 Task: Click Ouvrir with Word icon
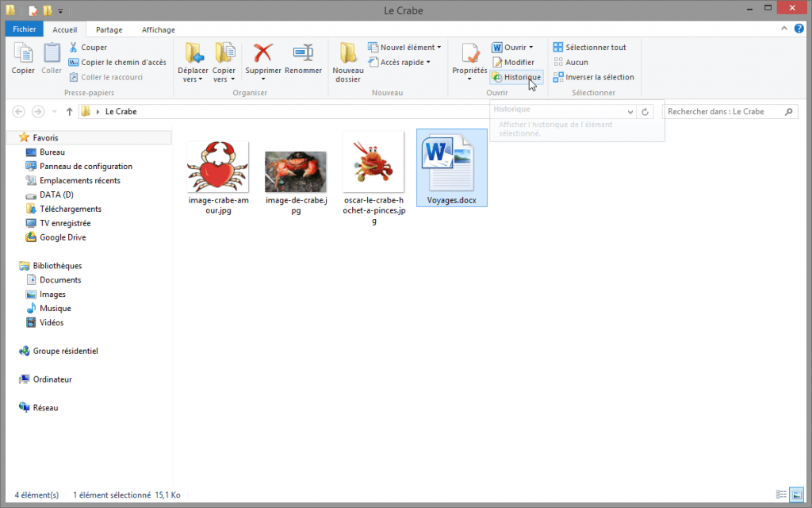pos(496,47)
